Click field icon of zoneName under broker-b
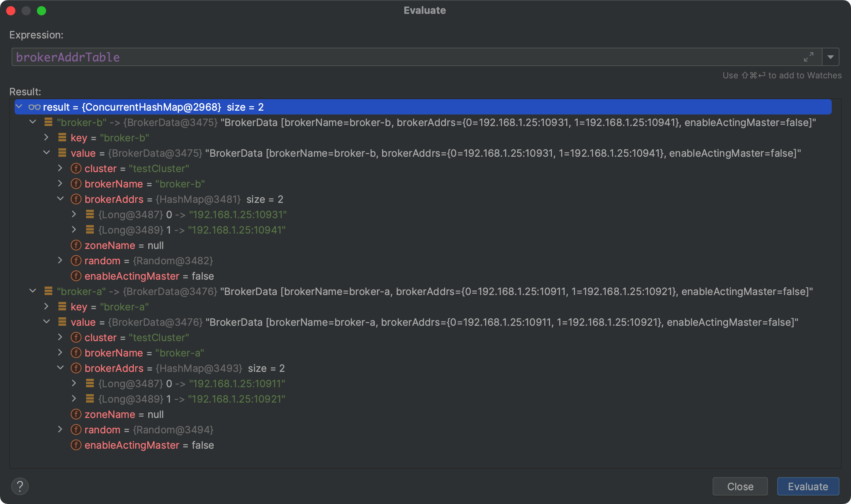Viewport: 851px width, 504px height. 76,245
